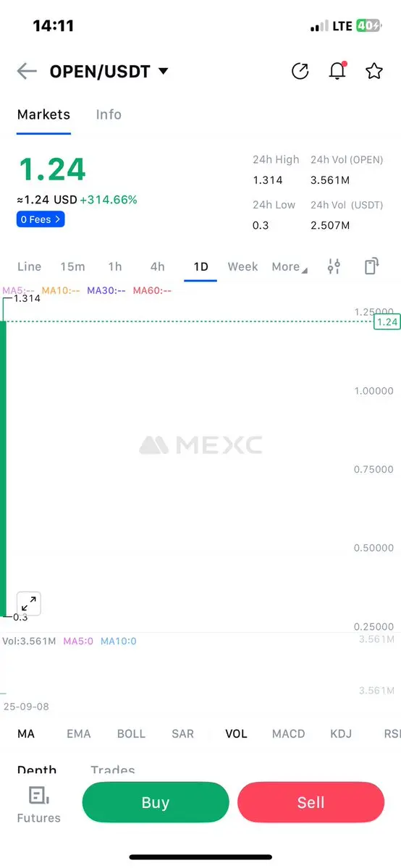Open chart indicator settings icon

point(334,266)
